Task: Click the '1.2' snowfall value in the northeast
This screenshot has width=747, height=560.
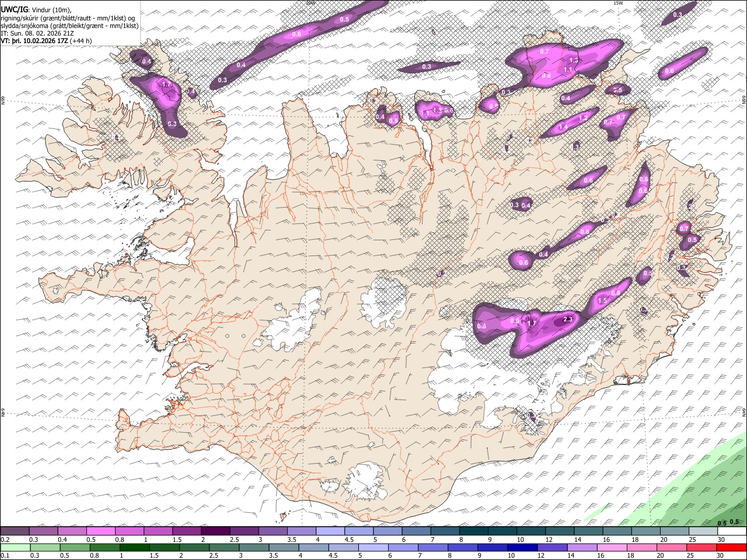Action: tap(583, 118)
